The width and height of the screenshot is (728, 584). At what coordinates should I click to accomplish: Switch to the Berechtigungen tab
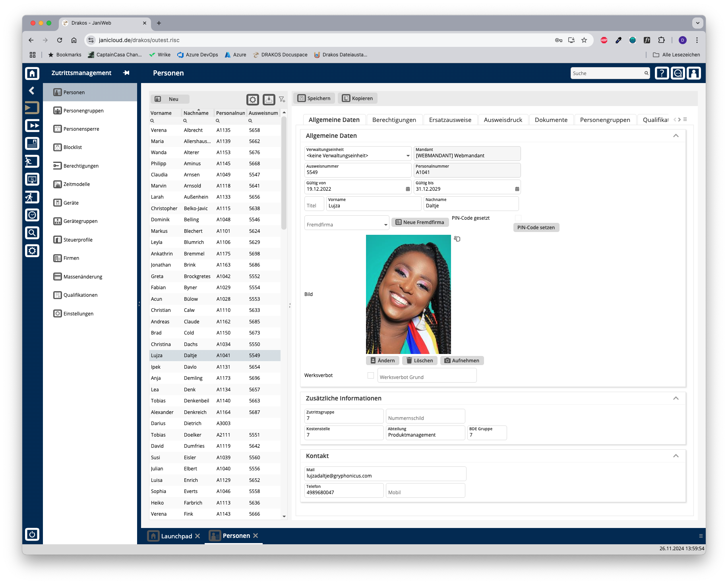pos(394,120)
